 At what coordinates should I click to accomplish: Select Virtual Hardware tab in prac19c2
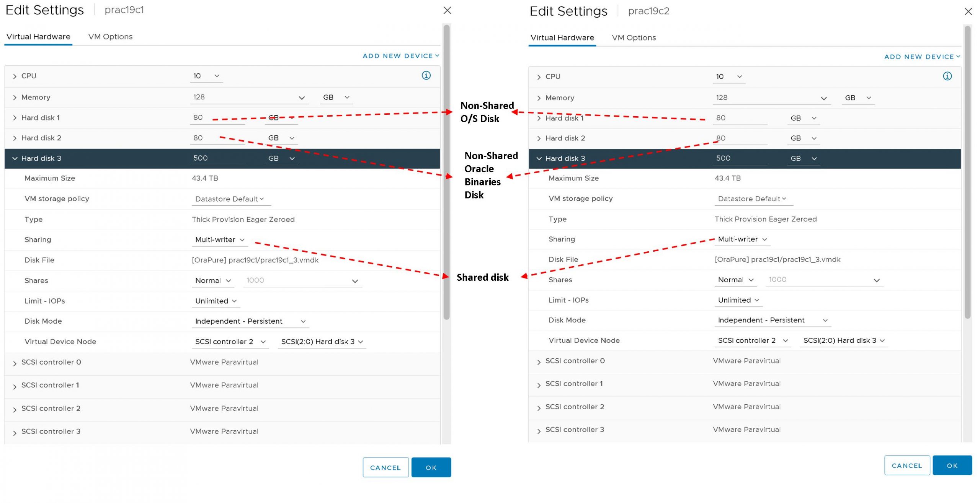(x=562, y=37)
